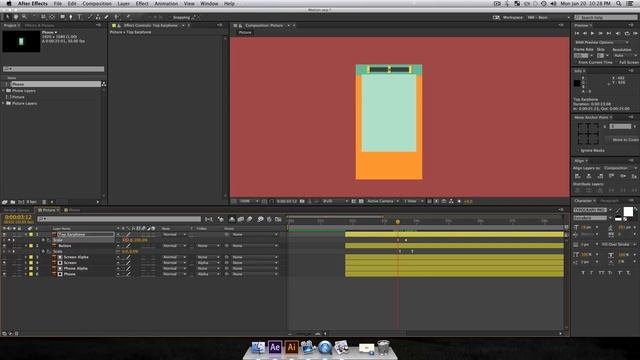Open the File menu
Screen dimensions: 640x360
(x=58, y=3)
